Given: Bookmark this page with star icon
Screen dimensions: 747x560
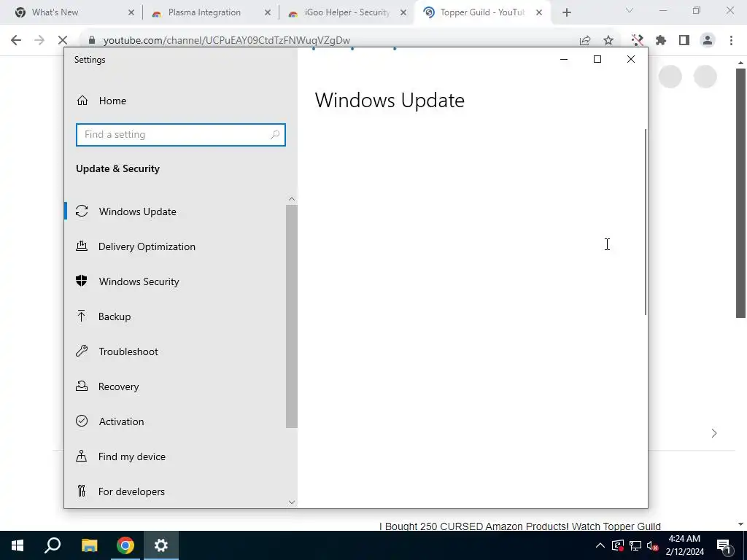Looking at the screenshot, I should click(608, 41).
